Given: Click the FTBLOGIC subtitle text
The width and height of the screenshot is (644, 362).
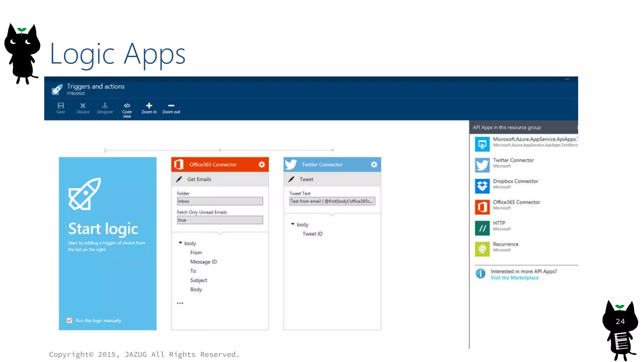Looking at the screenshot, I should point(76,93).
